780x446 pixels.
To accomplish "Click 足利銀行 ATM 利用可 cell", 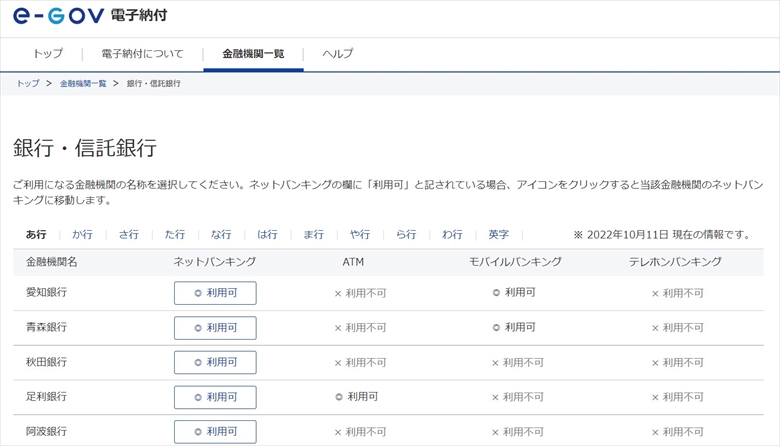I will 357,397.
